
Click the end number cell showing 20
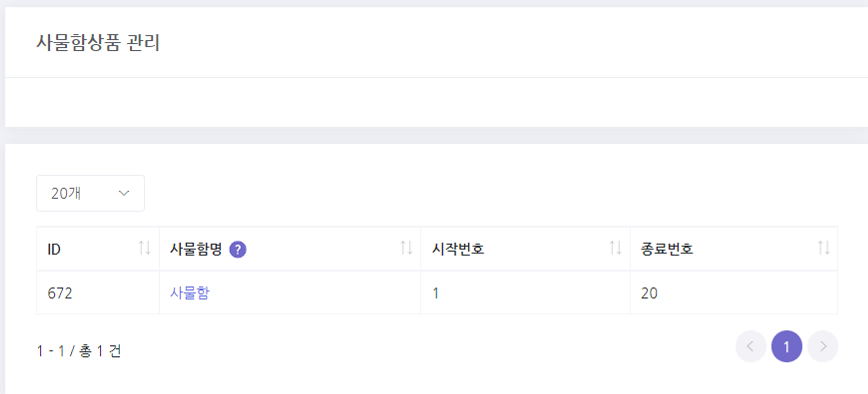point(649,293)
